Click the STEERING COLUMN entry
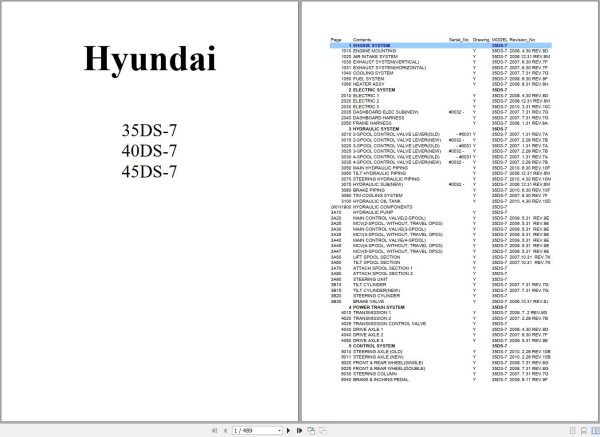 coord(375,373)
